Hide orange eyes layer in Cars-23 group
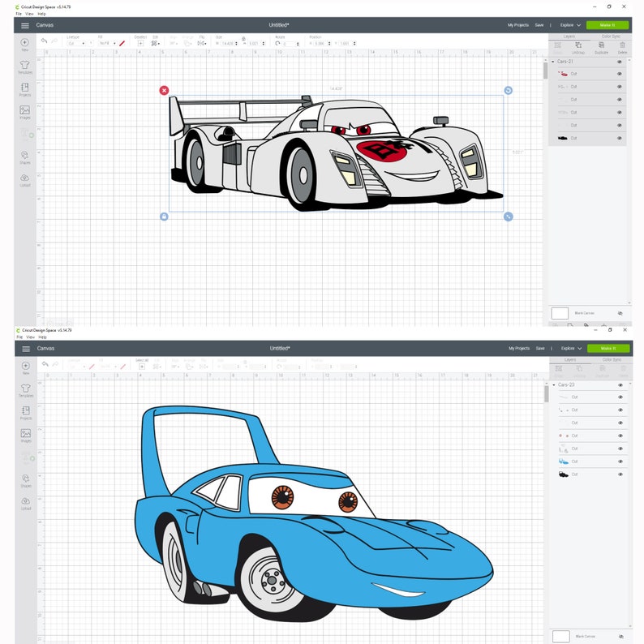 pos(620,436)
